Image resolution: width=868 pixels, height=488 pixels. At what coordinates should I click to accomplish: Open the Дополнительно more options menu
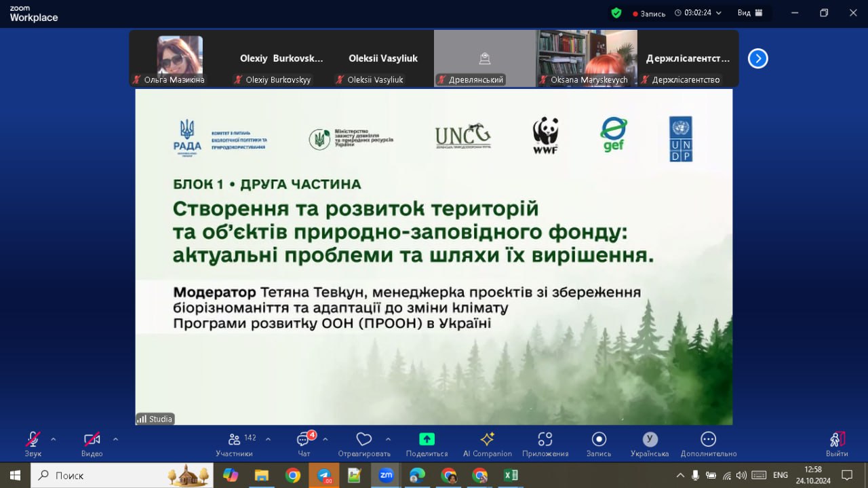[708, 440]
